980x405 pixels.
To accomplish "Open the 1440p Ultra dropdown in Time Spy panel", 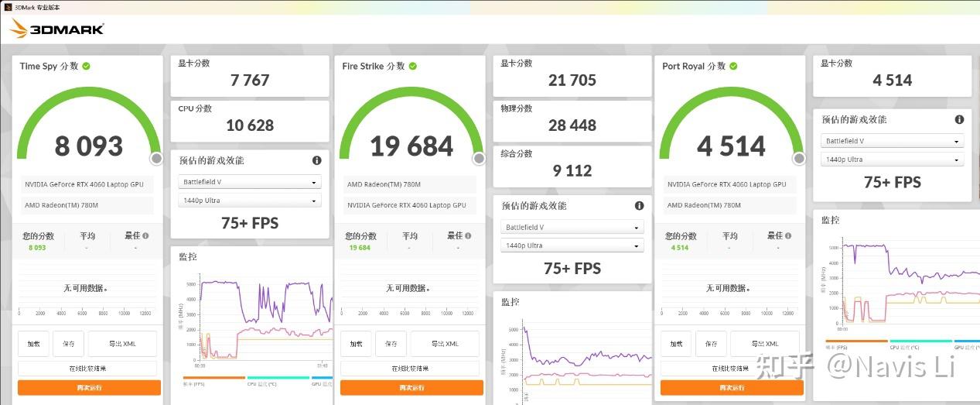I will tap(250, 201).
